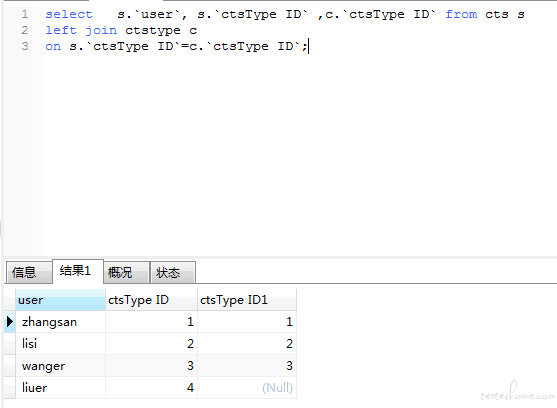Click the from keyword in line 1
Viewport: 557px width, 408px height.
point(461,15)
